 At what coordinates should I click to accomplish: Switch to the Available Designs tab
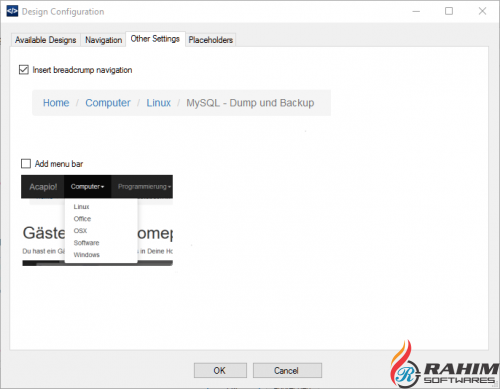click(x=46, y=40)
